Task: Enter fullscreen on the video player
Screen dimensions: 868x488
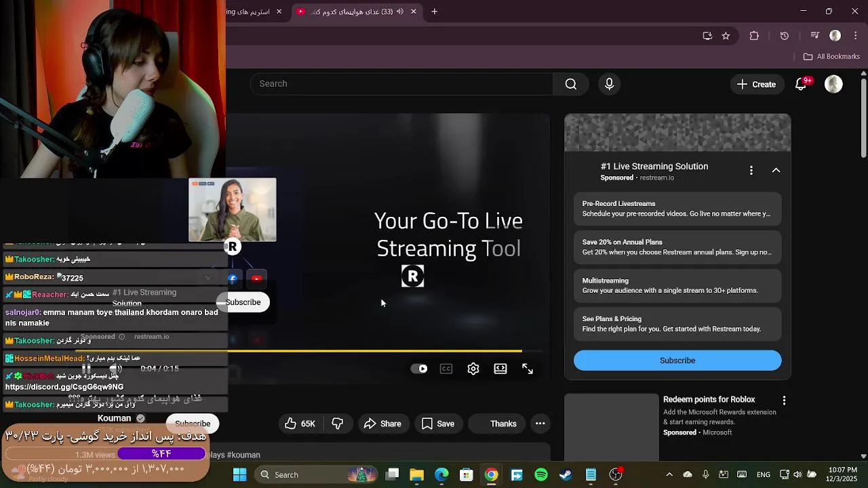Action: tap(528, 369)
